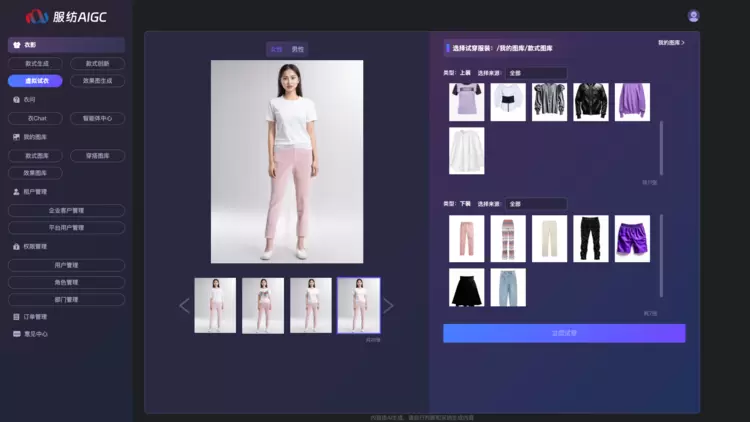Select the black leather jacket top

point(590,102)
